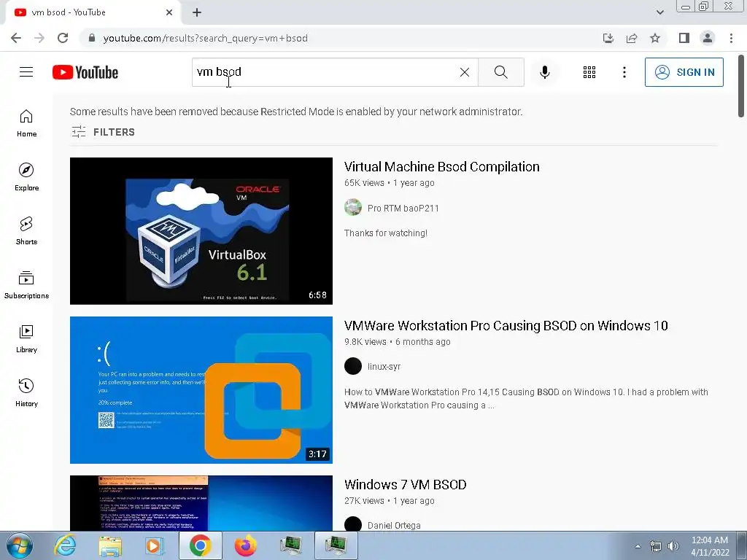Bookmark this page with the star
The width and height of the screenshot is (747, 560).
(655, 38)
